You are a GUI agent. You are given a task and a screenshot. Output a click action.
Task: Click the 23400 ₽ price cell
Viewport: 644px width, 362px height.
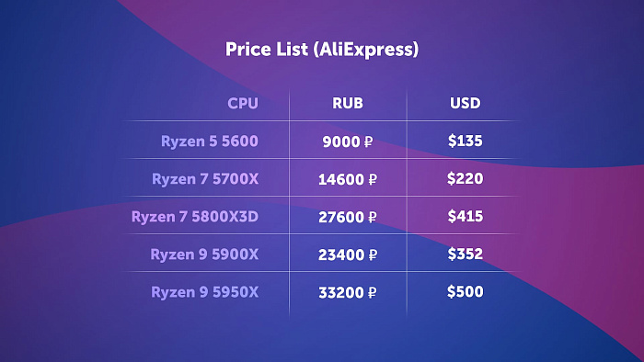[348, 255]
